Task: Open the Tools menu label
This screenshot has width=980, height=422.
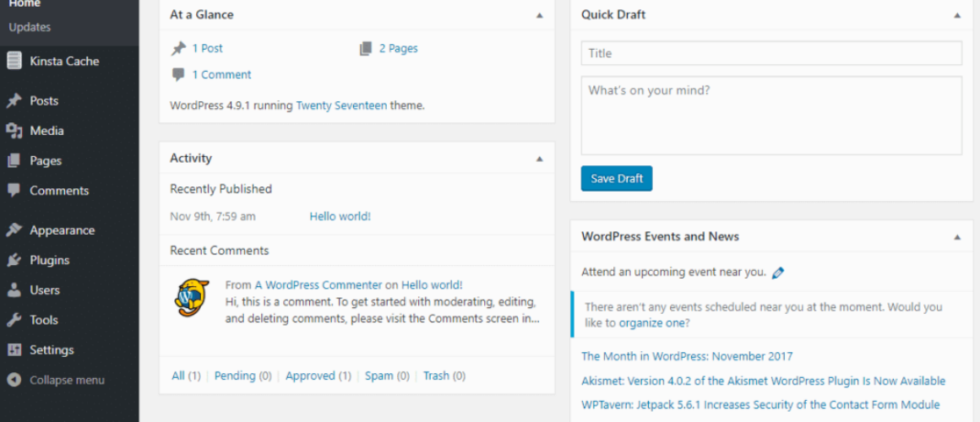Action: coord(44,320)
